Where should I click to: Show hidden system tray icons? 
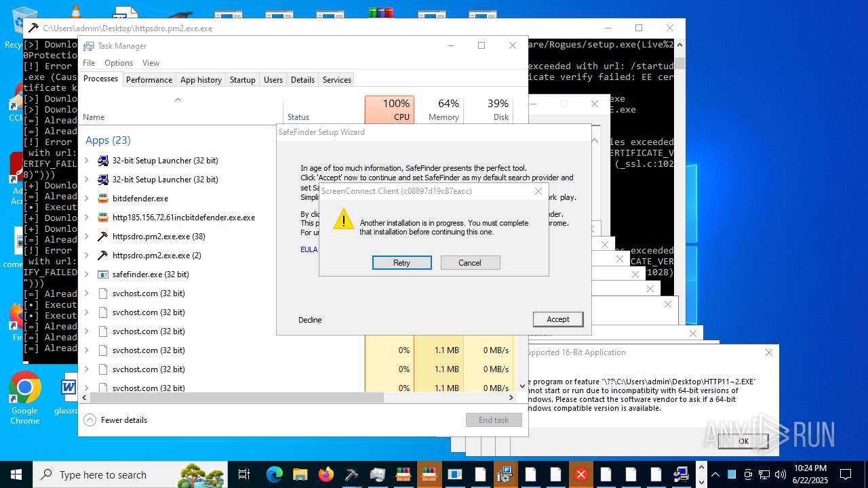coord(715,474)
